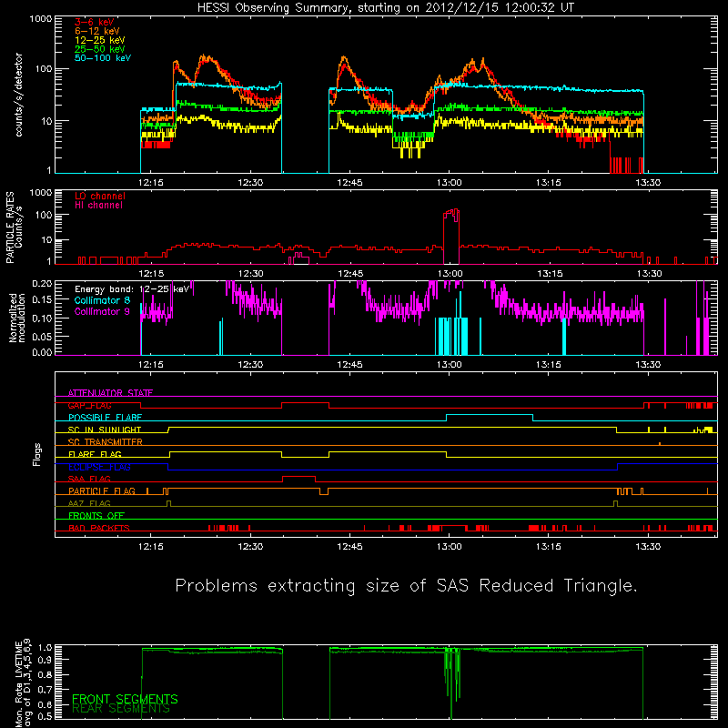Screen dimensions: 728x728
Task: Click the flag label directly above 'FRONTS_OFF'
Action: click(89, 503)
